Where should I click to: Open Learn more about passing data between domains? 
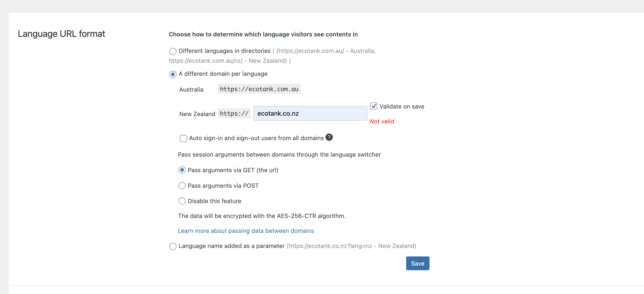[x=246, y=231]
